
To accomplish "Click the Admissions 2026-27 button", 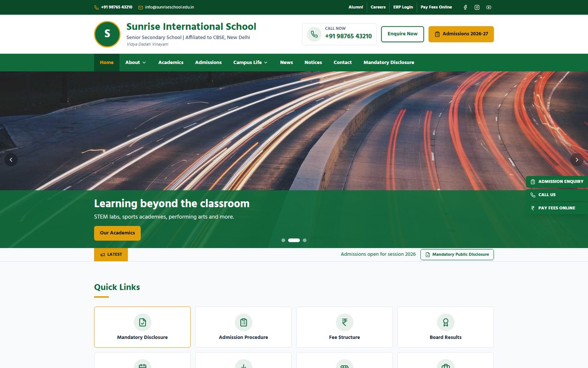I will click(x=461, y=34).
